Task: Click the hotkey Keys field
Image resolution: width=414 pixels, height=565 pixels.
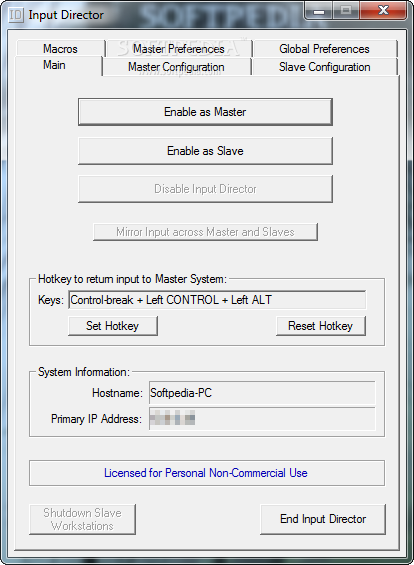Action: 217,300
